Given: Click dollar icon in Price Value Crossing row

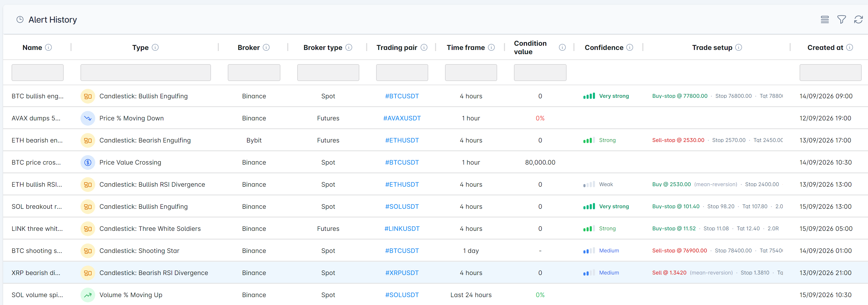Looking at the screenshot, I should pyautogui.click(x=88, y=162).
